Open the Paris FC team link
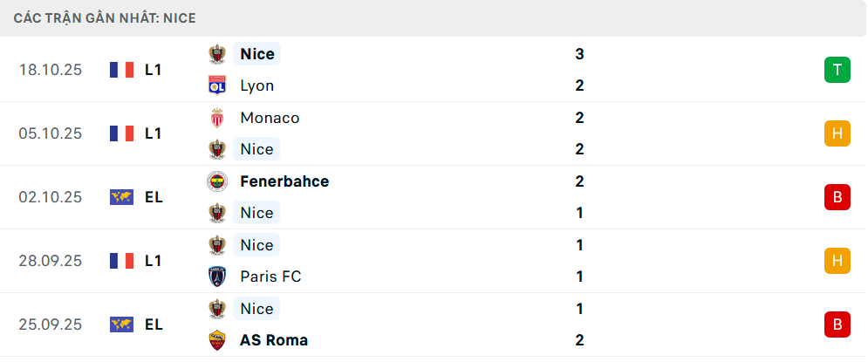Viewport: 868px width, 362px height. coord(270,277)
